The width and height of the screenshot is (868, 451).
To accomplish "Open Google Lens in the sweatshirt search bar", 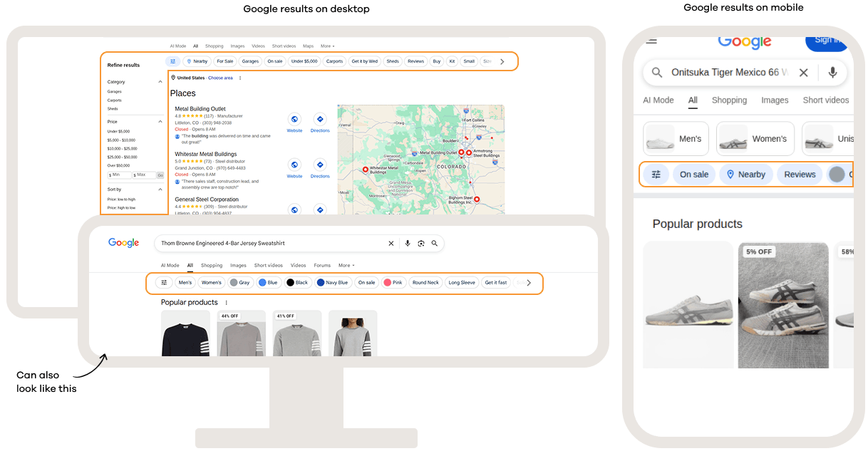I will (x=421, y=244).
